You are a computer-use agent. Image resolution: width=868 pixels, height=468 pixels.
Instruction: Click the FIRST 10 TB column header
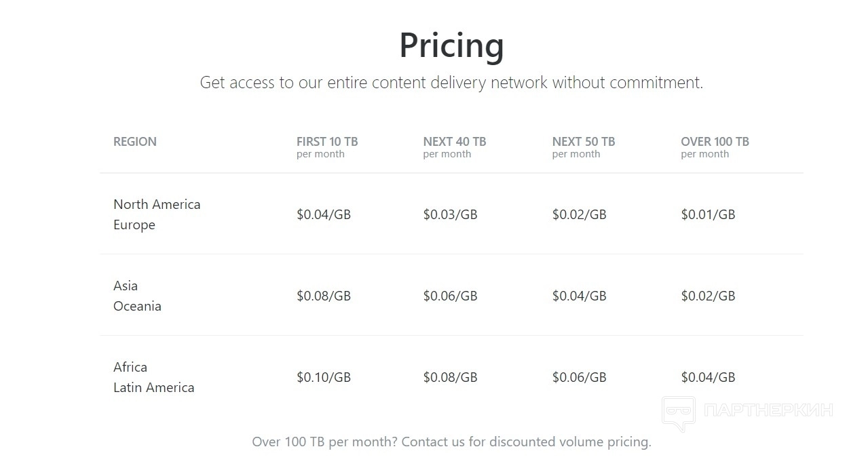click(x=327, y=142)
